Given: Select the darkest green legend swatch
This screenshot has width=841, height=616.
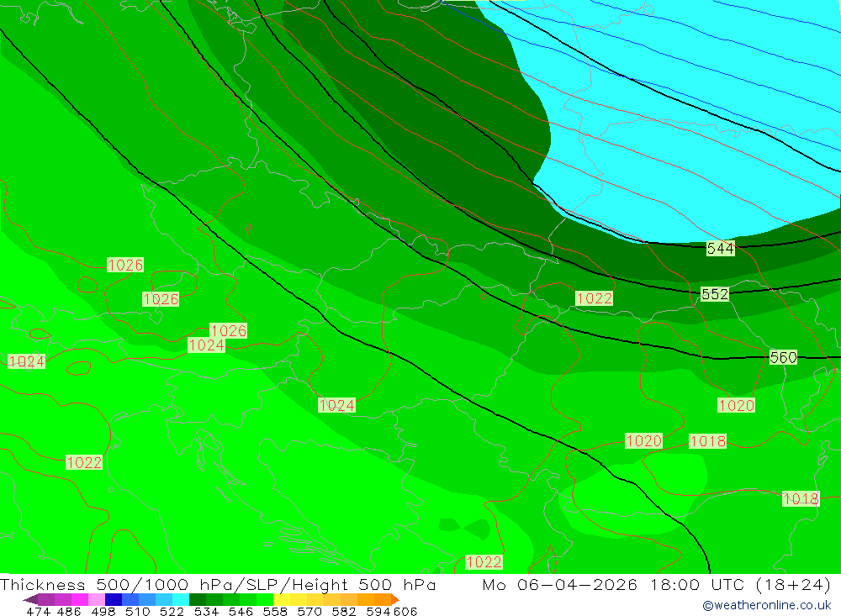Looking at the screenshot, I should click(198, 599).
